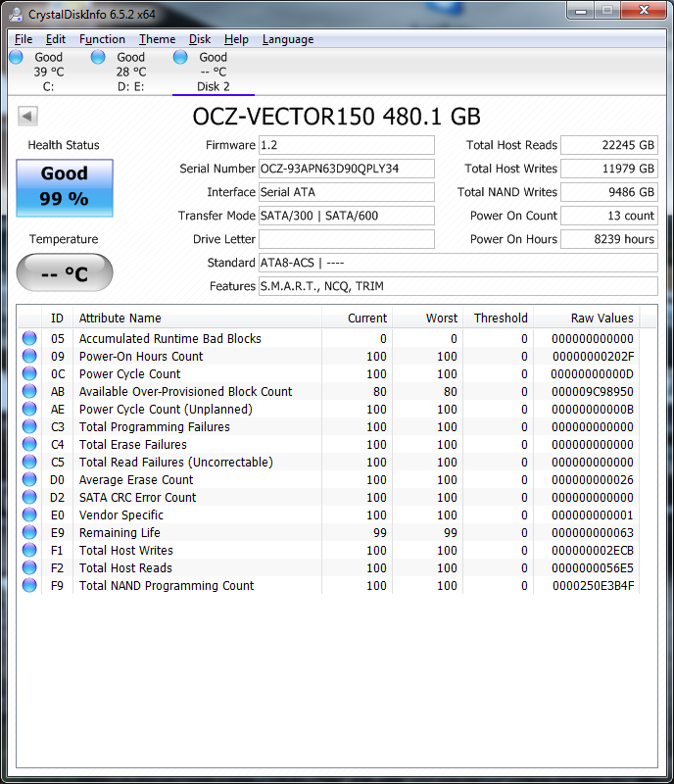This screenshot has height=784, width=674.
Task: Click the Total NAND Writes value 9486 GB
Action: click(x=609, y=192)
